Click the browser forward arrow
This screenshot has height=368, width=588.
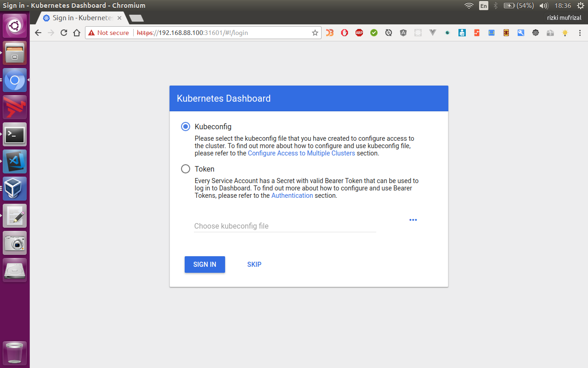[x=51, y=33]
